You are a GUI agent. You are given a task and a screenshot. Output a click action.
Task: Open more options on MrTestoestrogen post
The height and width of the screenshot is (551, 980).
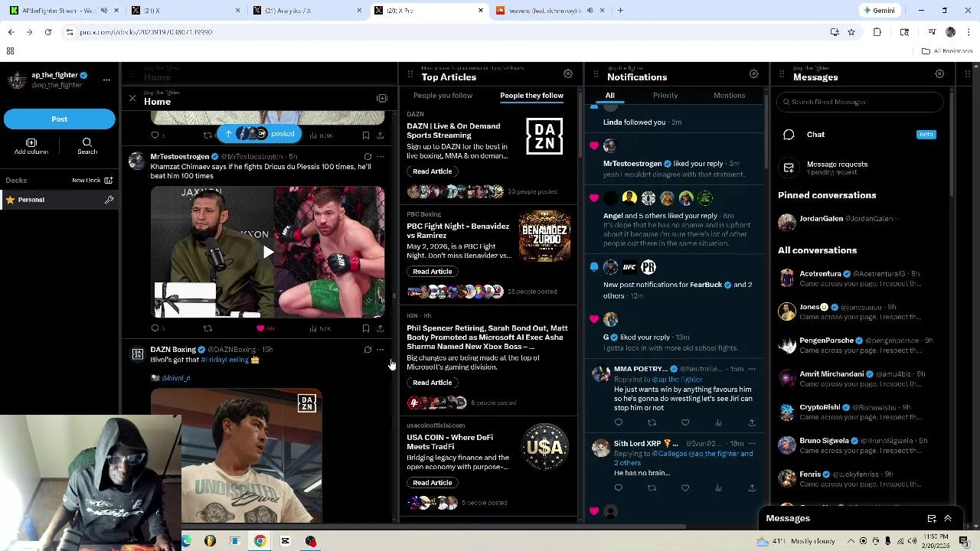pyautogui.click(x=381, y=157)
